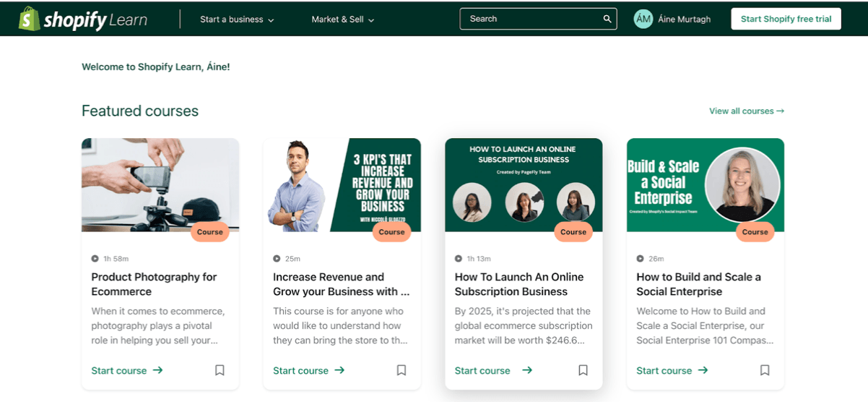Bookmark the Social Enterprise course
This screenshot has height=402, width=868.
[765, 370]
